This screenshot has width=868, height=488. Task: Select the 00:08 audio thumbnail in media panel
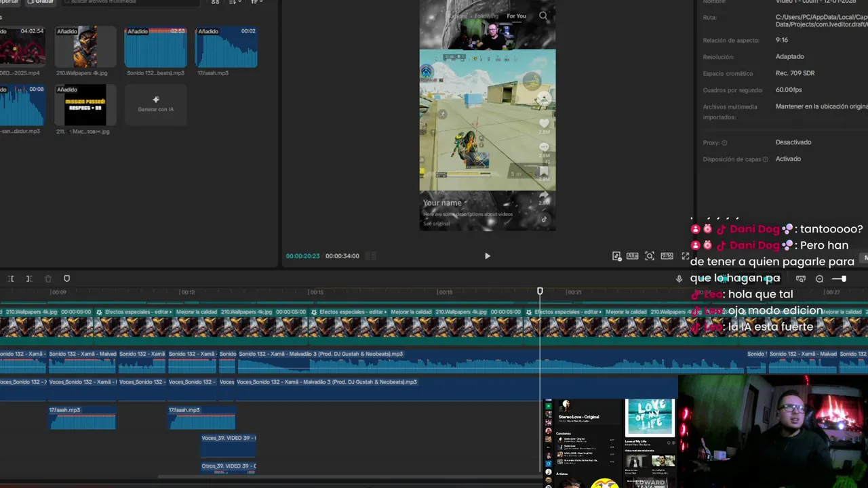[x=22, y=105]
